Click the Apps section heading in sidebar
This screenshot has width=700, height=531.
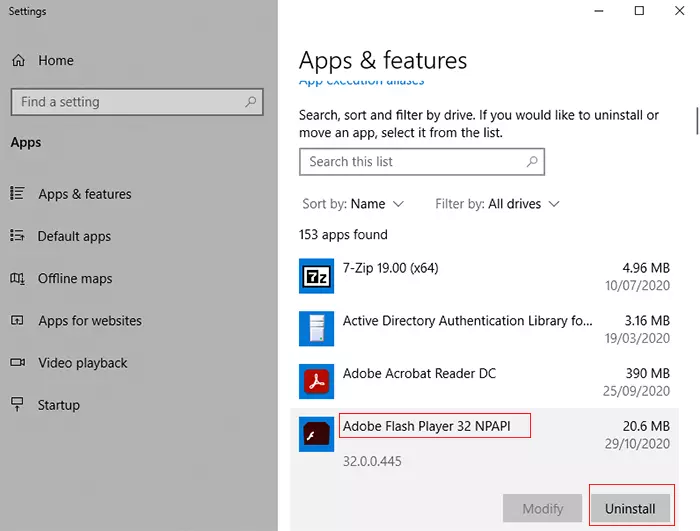(x=26, y=142)
